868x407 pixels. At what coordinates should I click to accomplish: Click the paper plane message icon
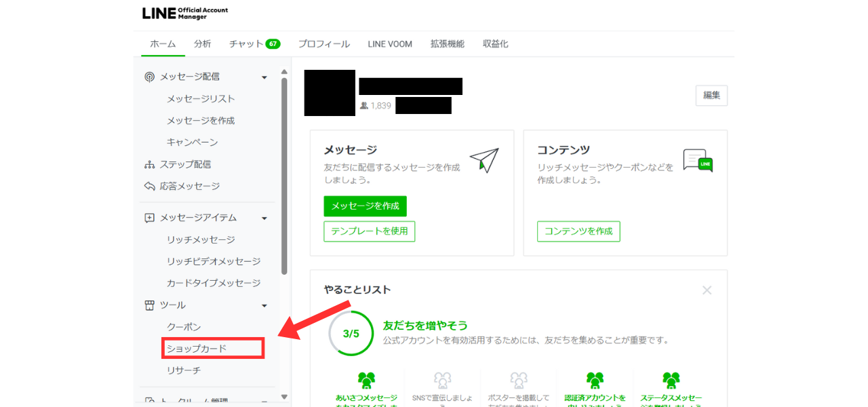point(484,160)
